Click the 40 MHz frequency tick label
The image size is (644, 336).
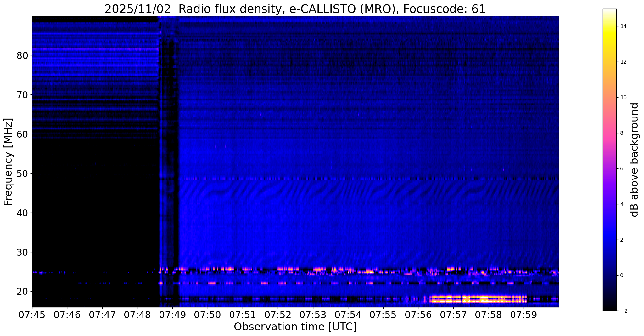tap(22, 213)
